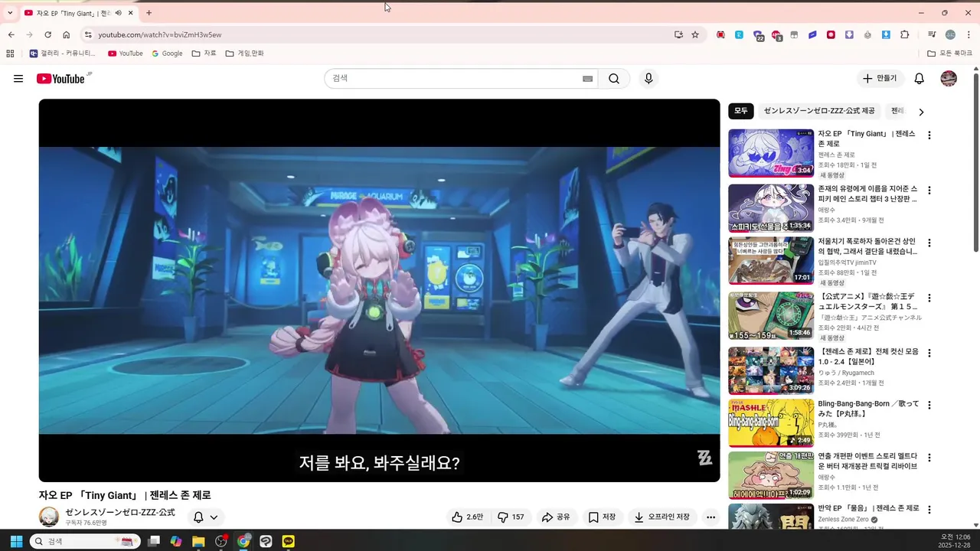Image resolution: width=980 pixels, height=551 pixels.
Task: Open on-screen keyboard in search box
Action: pyautogui.click(x=588, y=79)
